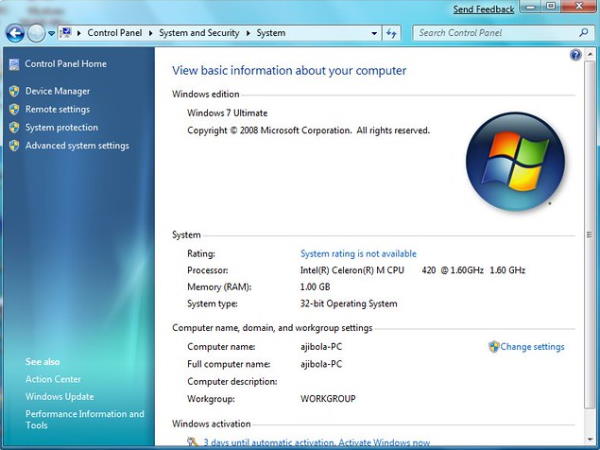The width and height of the screenshot is (600, 450).
Task: Refresh the page with the refresh button
Action: [391, 33]
